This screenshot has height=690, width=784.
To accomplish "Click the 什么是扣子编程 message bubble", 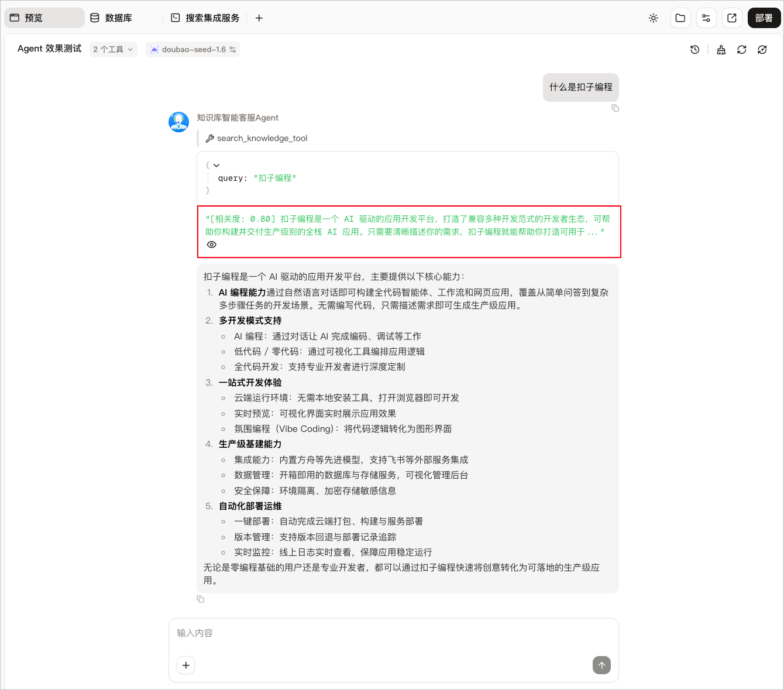I will pyautogui.click(x=581, y=87).
